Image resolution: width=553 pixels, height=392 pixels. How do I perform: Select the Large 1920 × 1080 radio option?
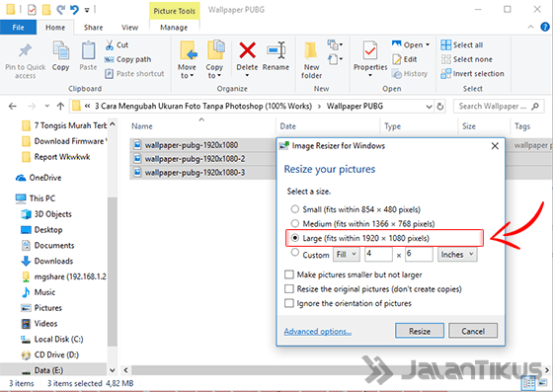pyautogui.click(x=295, y=238)
